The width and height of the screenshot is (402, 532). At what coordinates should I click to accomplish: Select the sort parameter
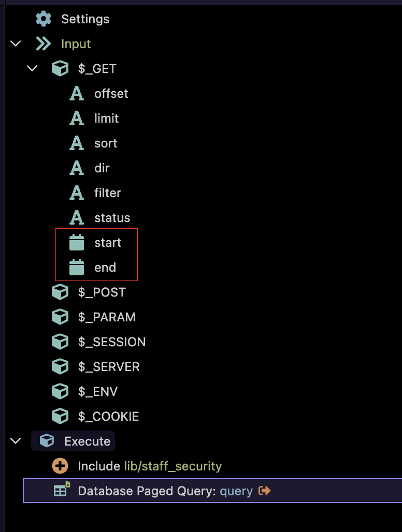[106, 143]
